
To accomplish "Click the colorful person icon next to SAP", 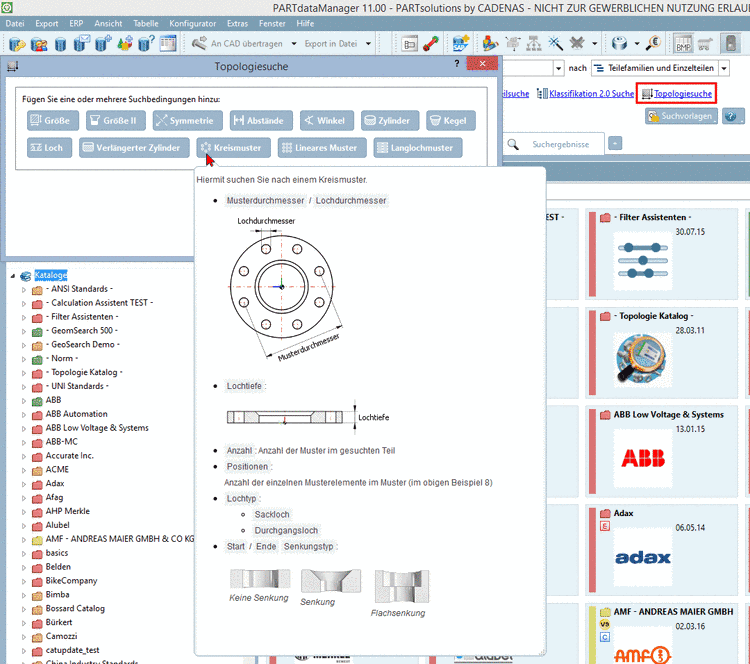I will click(490, 44).
